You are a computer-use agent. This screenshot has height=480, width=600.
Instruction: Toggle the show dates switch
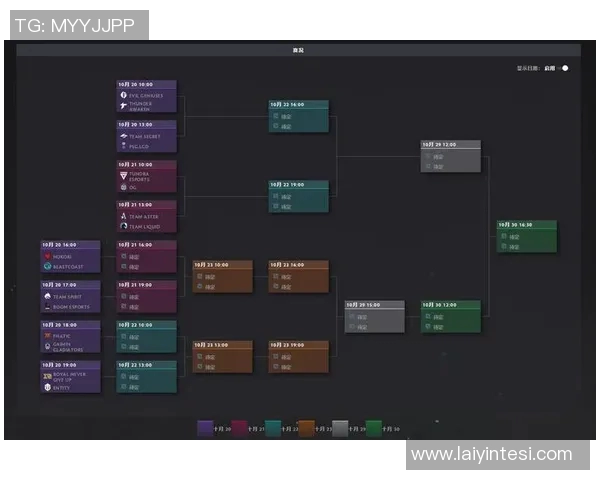point(564,68)
